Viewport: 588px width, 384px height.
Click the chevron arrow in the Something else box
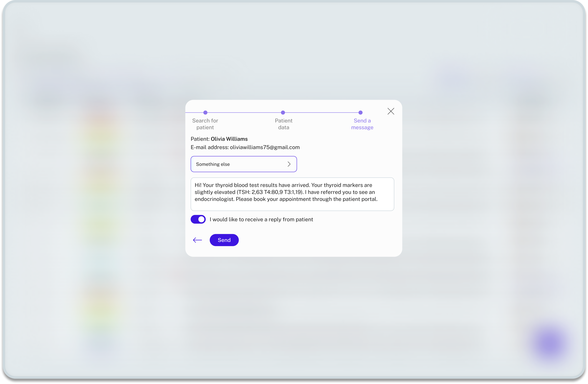289,164
